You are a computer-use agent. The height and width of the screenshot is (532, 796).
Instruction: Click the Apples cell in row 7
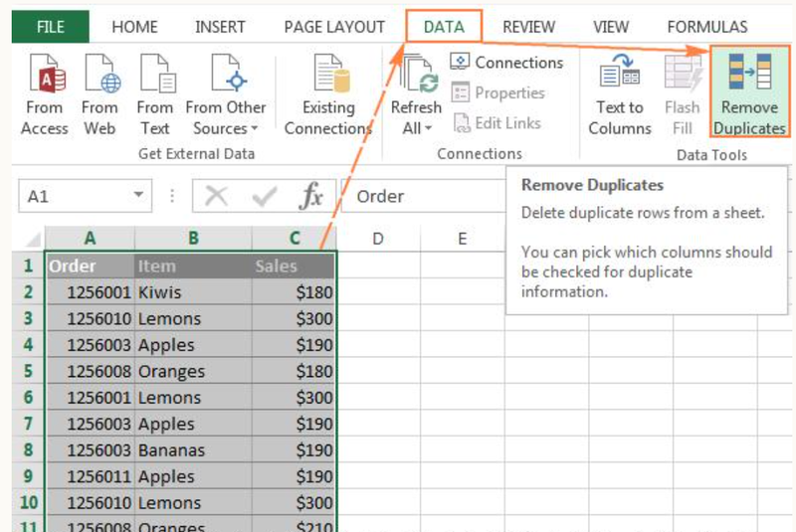[x=193, y=424]
